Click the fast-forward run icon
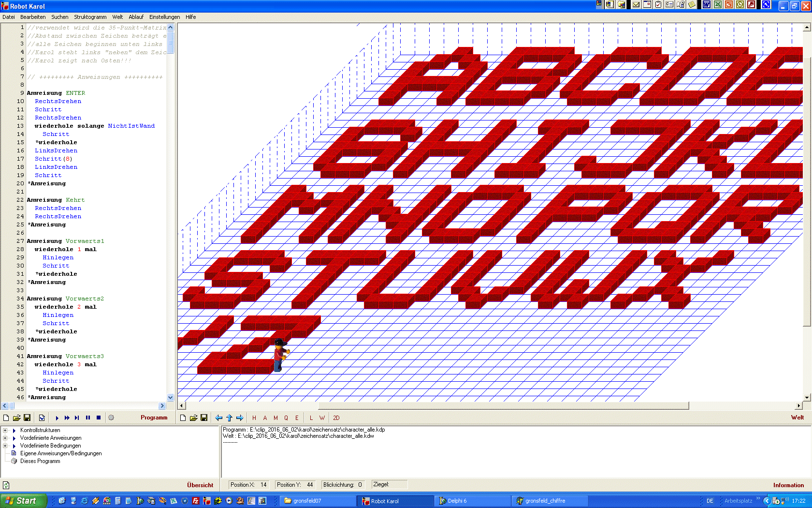Image resolution: width=812 pixels, height=508 pixels. [67, 418]
